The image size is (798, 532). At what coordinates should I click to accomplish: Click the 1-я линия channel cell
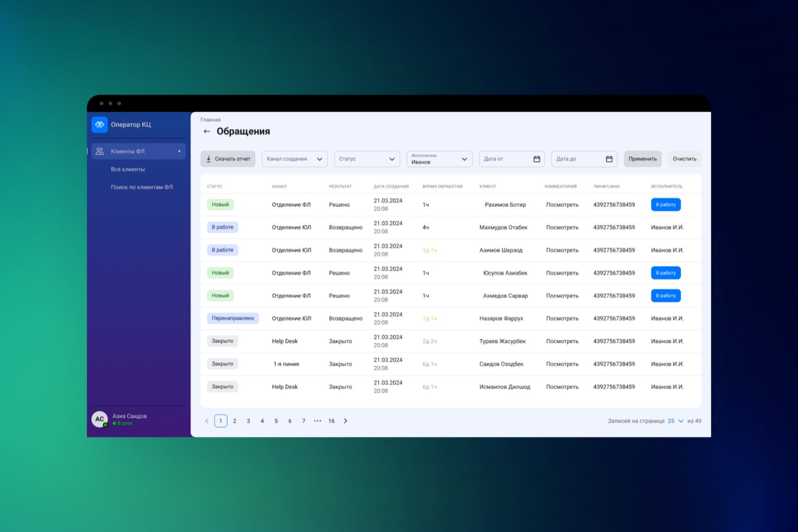point(286,365)
